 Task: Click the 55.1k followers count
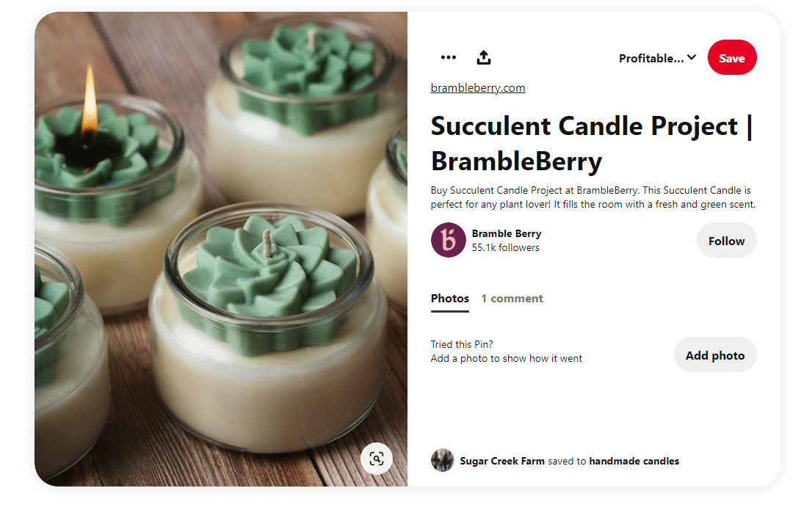[x=505, y=248]
